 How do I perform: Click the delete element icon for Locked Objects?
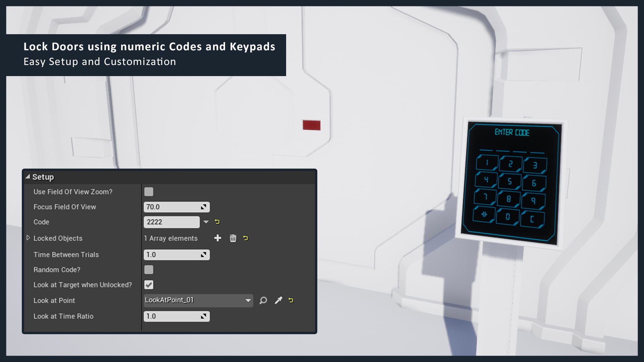click(x=231, y=238)
